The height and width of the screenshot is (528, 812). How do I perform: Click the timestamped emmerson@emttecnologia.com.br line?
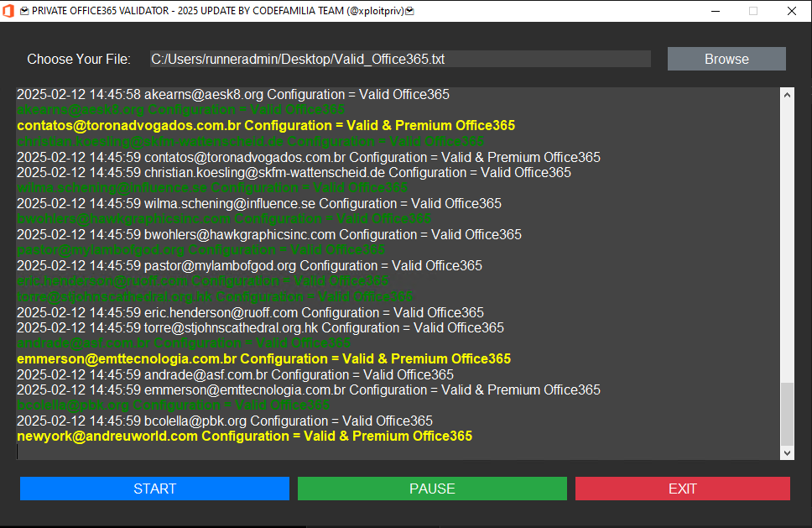click(309, 389)
